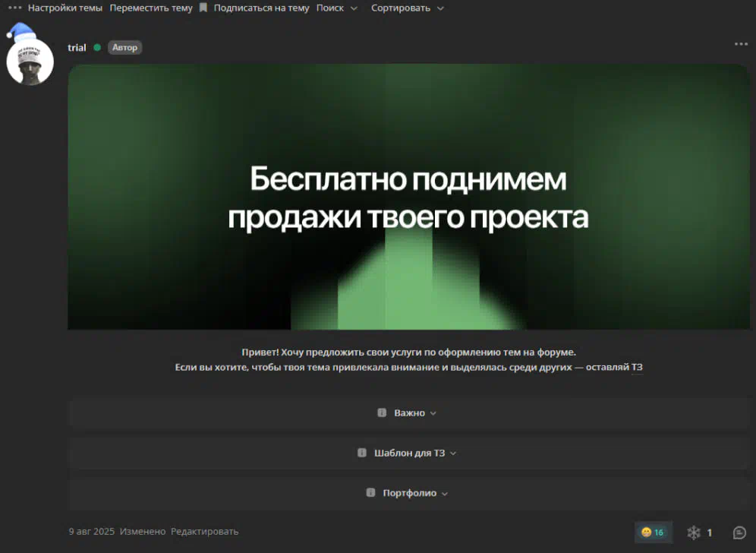Screen dimensions: 756x553
Task: Expand the Шаблон для ТЗ spoiler
Action: [x=408, y=453]
